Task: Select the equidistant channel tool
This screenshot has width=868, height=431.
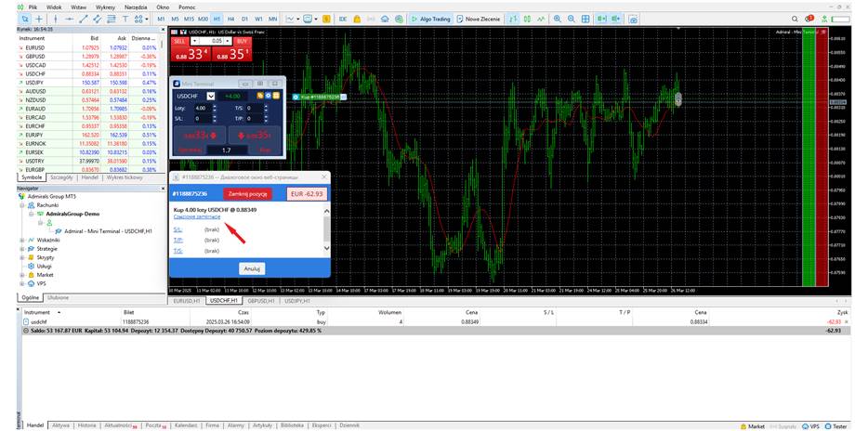Action: tap(98, 19)
